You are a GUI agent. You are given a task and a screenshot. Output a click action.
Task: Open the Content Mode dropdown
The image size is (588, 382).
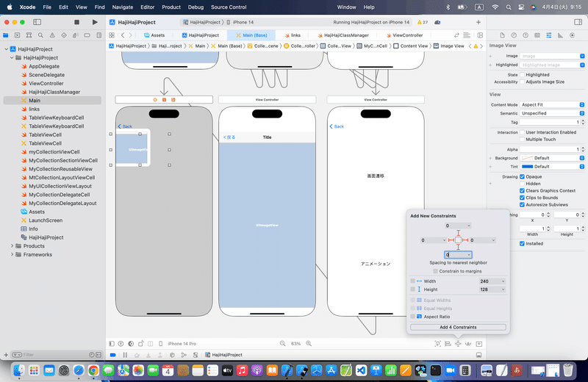pyautogui.click(x=552, y=104)
